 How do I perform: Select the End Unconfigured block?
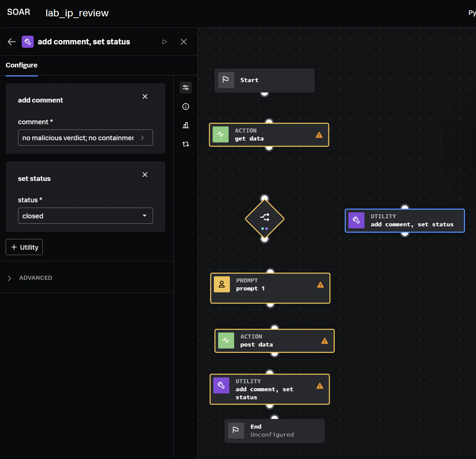(275, 431)
